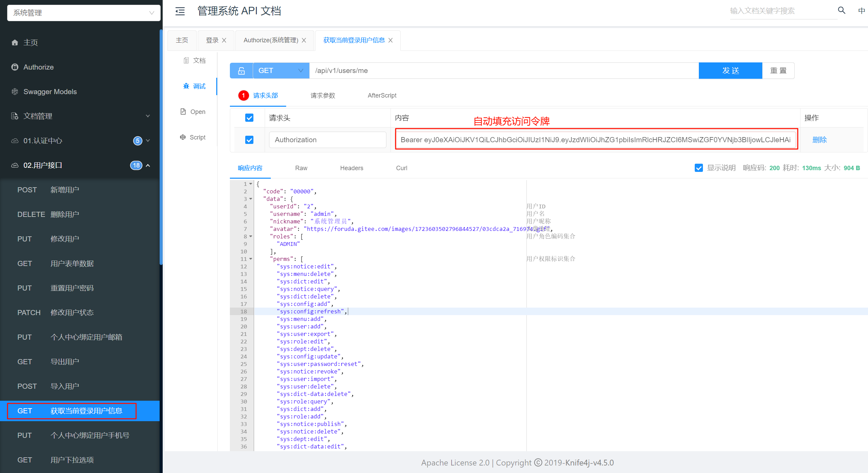Open Authorize from sidebar lock icon
Viewport: 868px width, 473px height.
coord(15,67)
